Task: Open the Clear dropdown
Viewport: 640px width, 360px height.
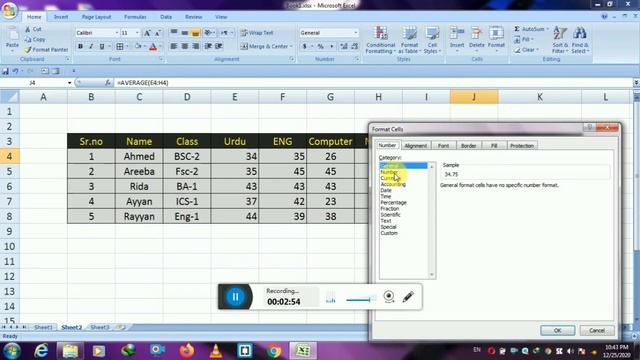Action: tap(527, 50)
